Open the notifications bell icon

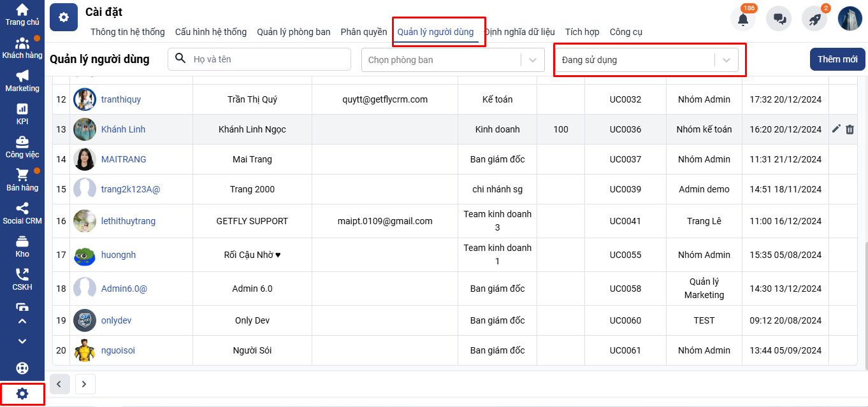pos(742,19)
